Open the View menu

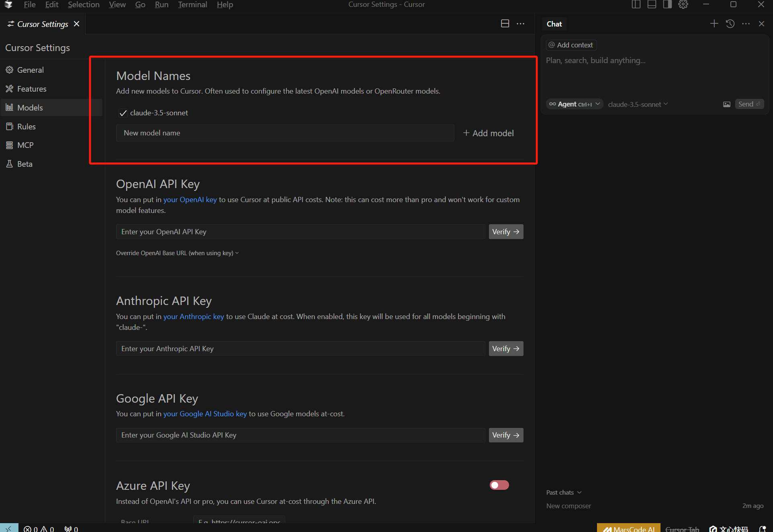click(x=117, y=4)
